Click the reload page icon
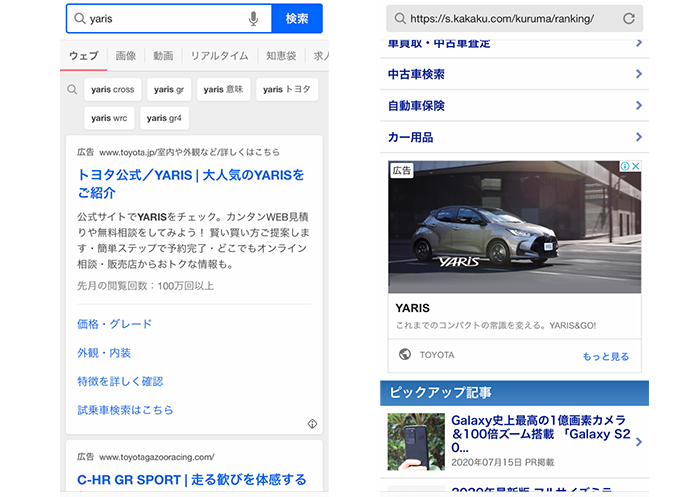700x497 pixels. 629,19
